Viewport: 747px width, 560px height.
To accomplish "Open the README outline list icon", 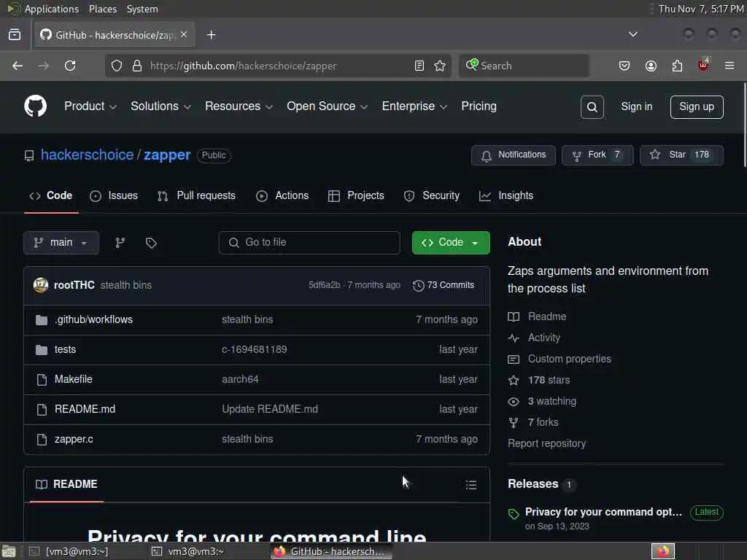I will point(471,485).
